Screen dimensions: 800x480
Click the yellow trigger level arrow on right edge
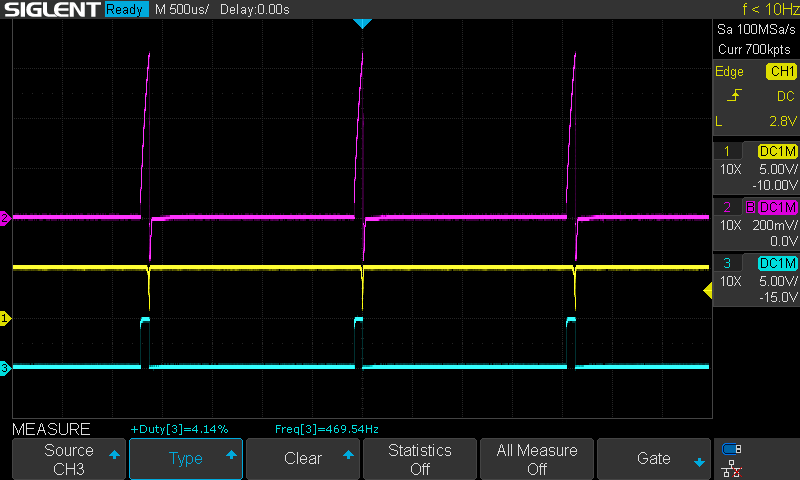(707, 290)
